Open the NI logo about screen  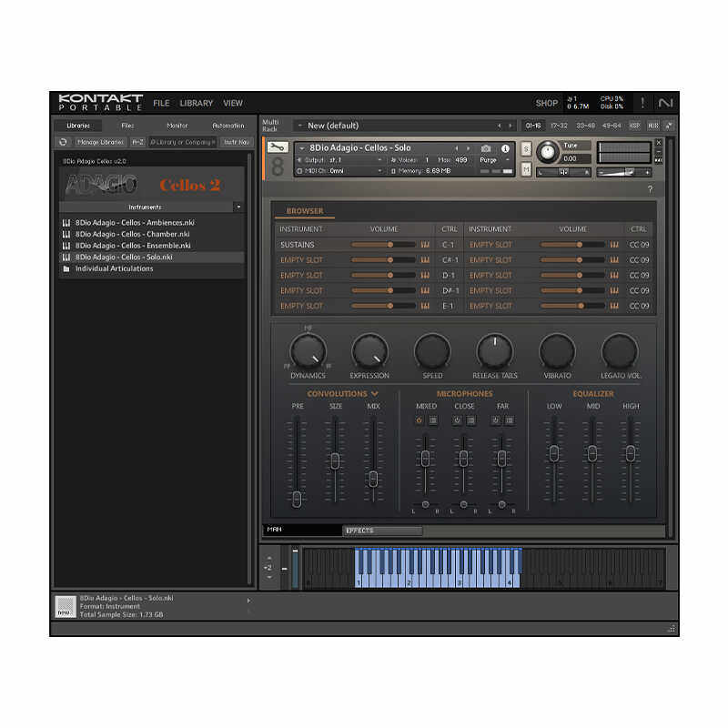pyautogui.click(x=665, y=103)
